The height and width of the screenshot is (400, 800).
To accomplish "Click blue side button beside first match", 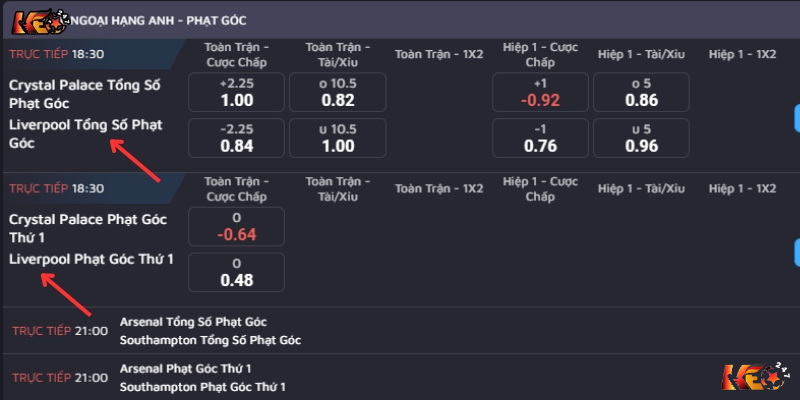I will point(796,116).
